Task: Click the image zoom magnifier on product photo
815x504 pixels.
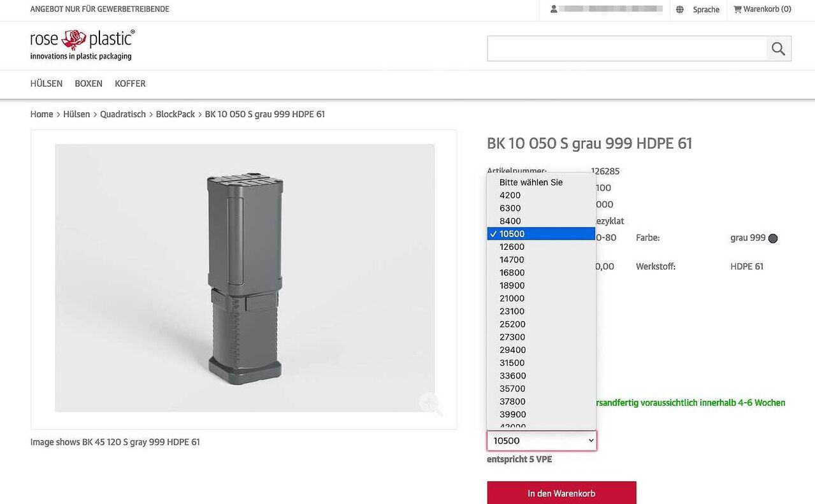Action: [431, 404]
